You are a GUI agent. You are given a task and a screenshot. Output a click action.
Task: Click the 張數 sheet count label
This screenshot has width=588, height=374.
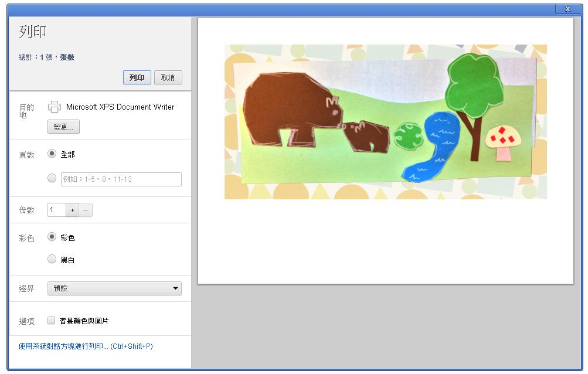(67, 57)
